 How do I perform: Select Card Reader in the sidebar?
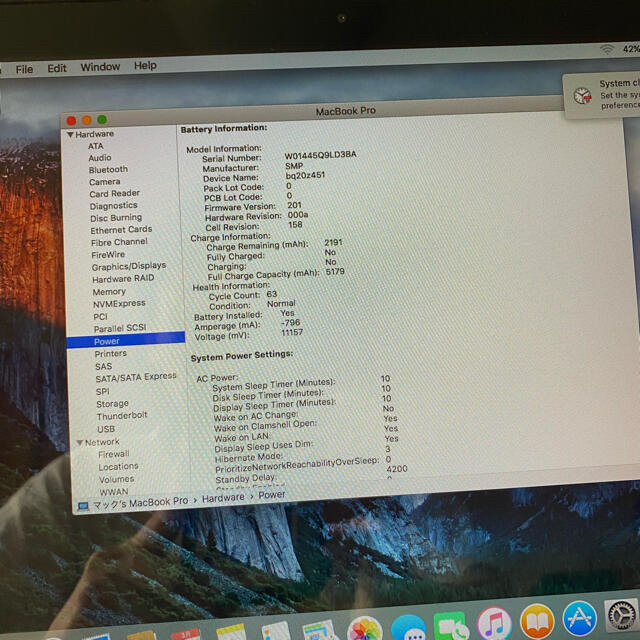tap(115, 193)
